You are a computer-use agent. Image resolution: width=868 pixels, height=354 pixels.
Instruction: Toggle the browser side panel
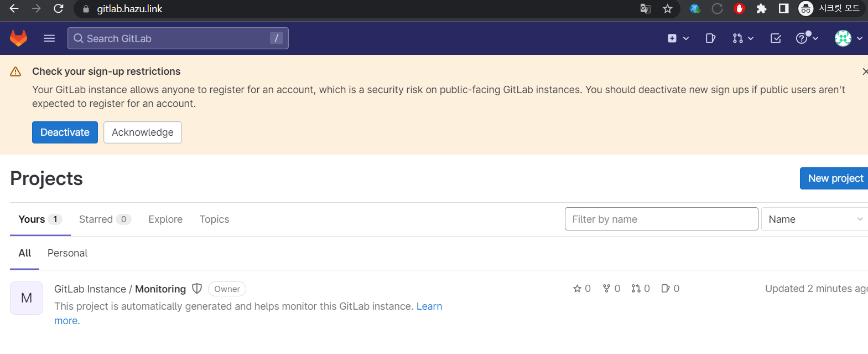pyautogui.click(x=784, y=8)
